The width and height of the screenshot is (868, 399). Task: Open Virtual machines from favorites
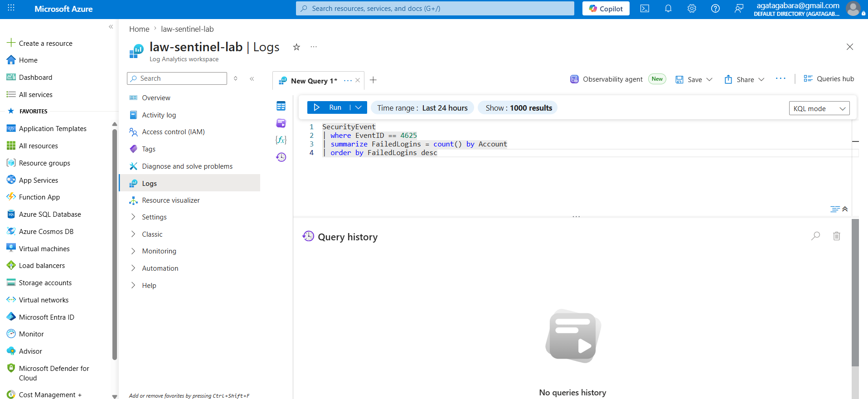(44, 249)
